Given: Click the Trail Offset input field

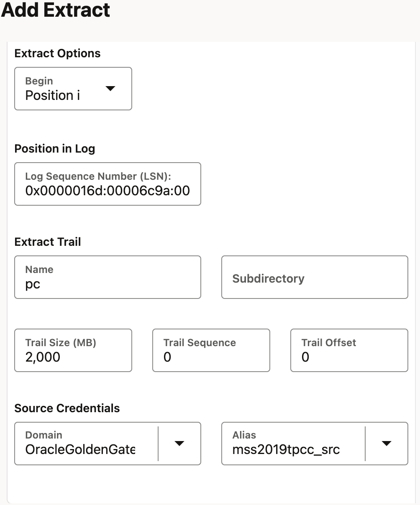Looking at the screenshot, I should pos(348,350).
